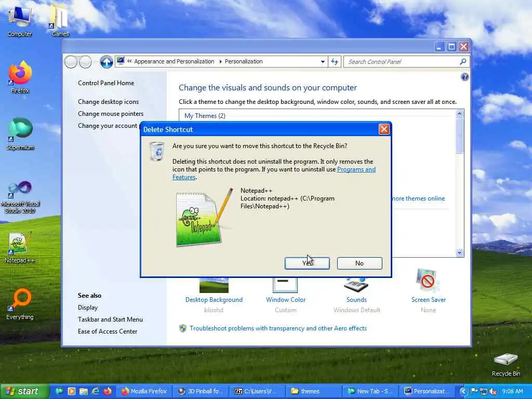
Task: Open the Screen Saver settings
Action: click(429, 300)
